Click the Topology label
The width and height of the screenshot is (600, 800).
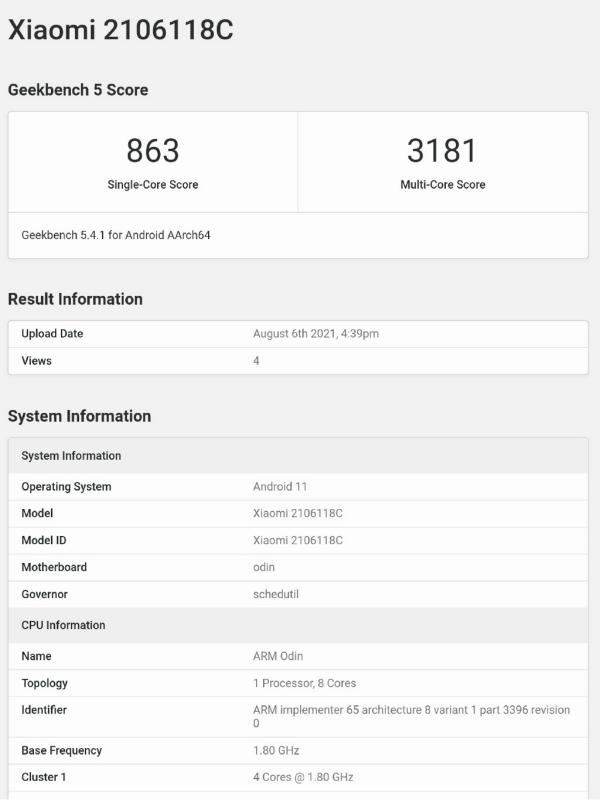pyautogui.click(x=44, y=683)
